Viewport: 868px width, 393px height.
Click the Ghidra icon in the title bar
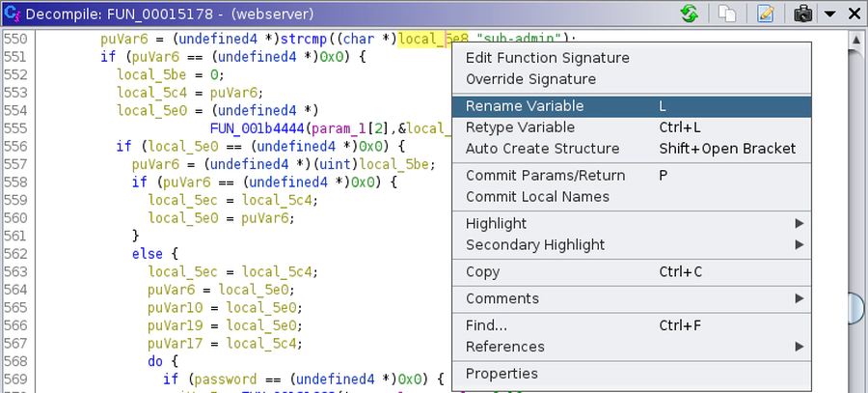tap(12, 14)
